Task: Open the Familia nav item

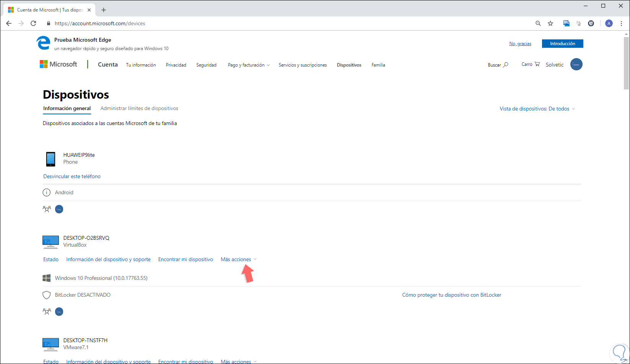Action: click(378, 65)
